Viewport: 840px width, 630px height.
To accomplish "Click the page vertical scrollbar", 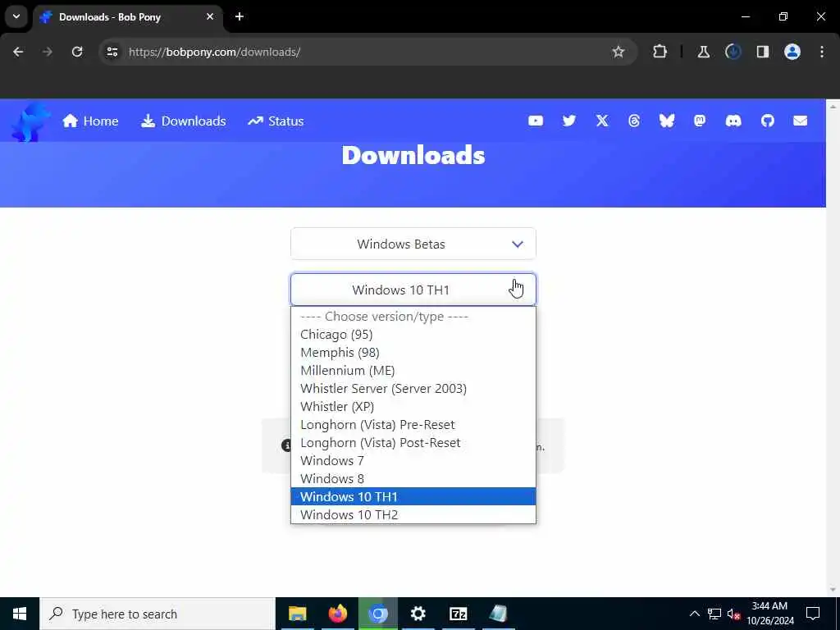I will tap(833, 348).
